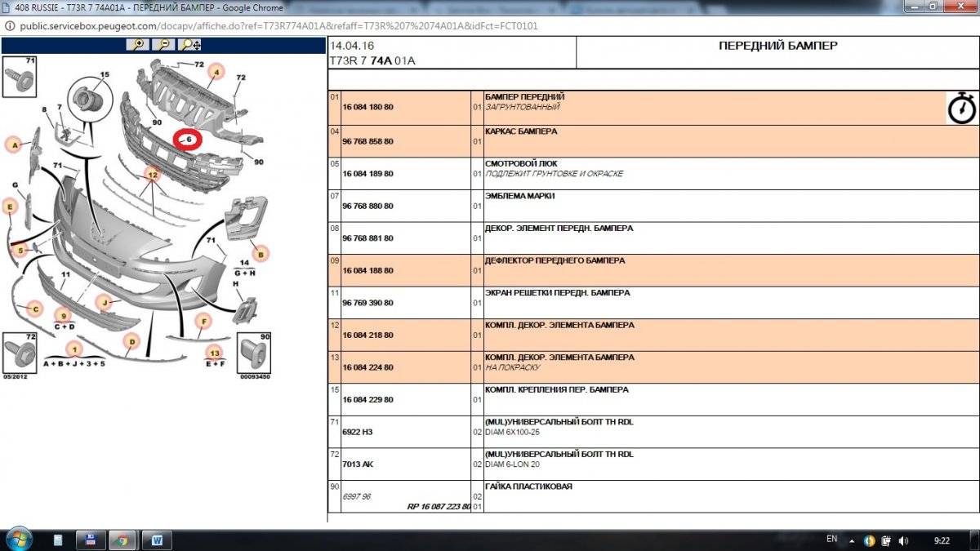Click the zoom out magnifier icon

(164, 44)
